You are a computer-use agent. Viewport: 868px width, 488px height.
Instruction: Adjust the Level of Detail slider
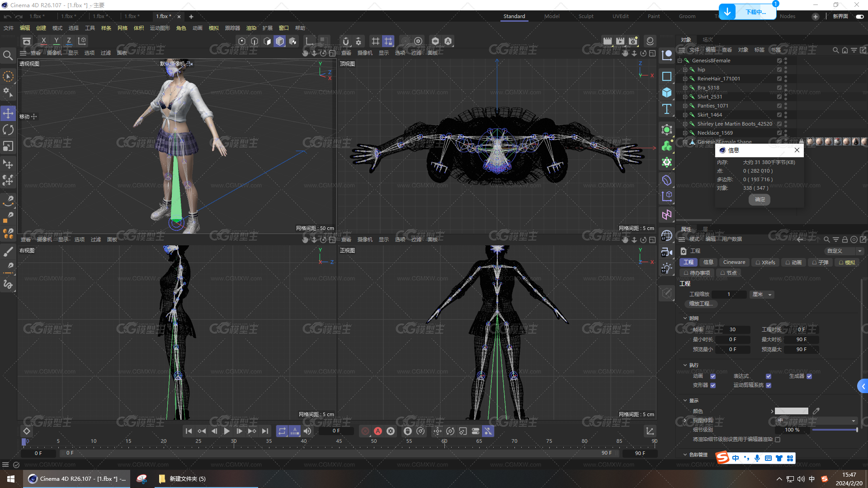[x=835, y=430]
